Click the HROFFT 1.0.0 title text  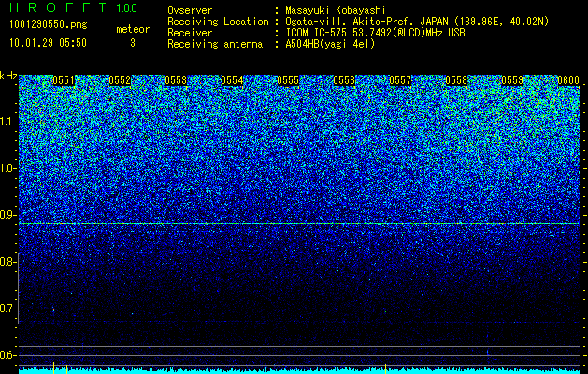[74, 7]
